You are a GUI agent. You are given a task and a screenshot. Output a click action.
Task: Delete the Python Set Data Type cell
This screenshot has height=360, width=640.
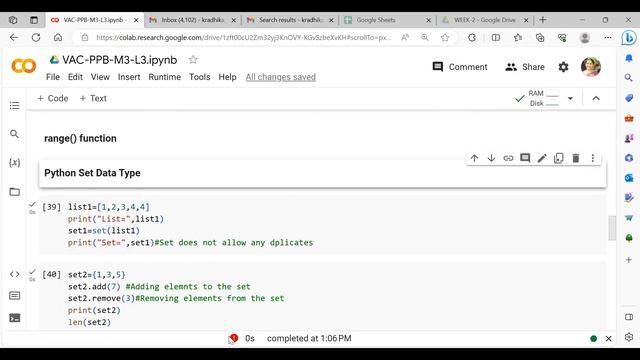click(x=576, y=158)
